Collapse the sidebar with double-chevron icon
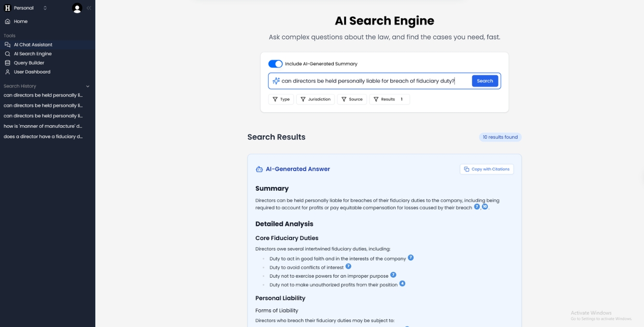The height and width of the screenshot is (327, 644). (x=89, y=8)
